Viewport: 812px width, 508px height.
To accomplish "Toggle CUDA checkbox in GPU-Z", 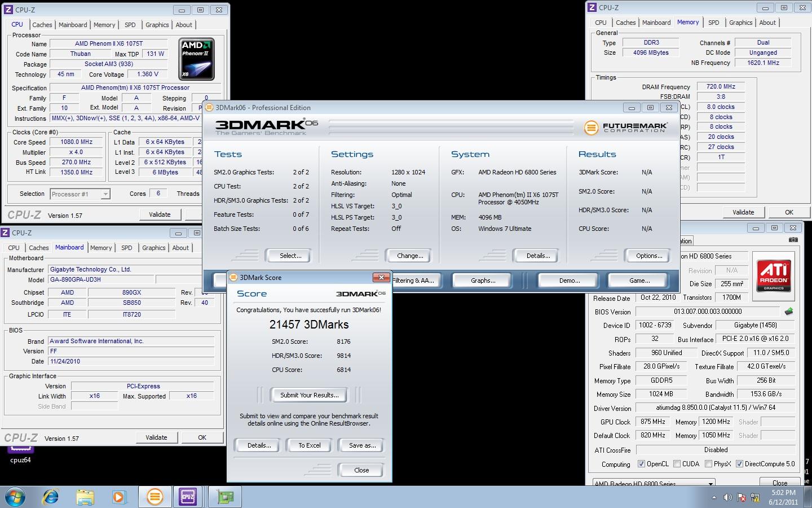I will click(x=677, y=464).
